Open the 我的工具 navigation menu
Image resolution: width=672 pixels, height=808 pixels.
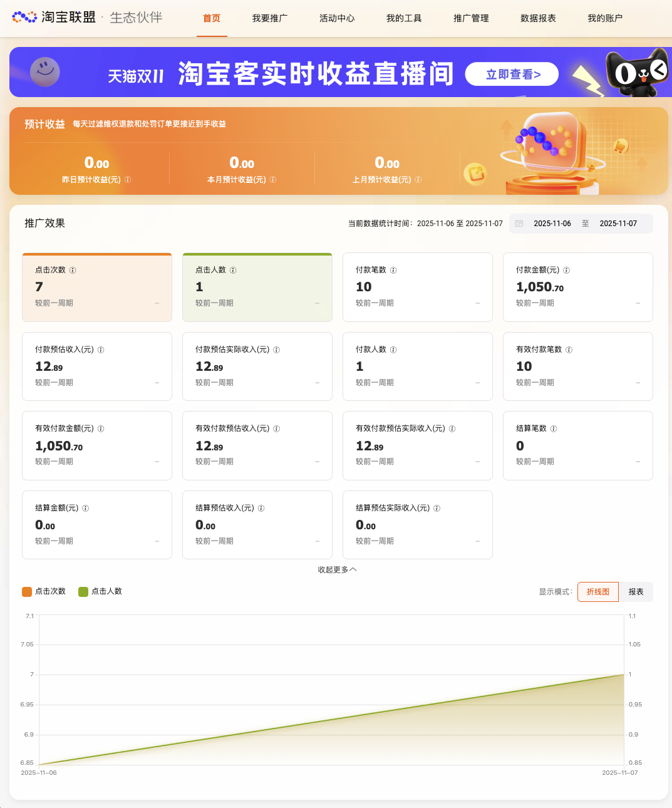tap(404, 19)
